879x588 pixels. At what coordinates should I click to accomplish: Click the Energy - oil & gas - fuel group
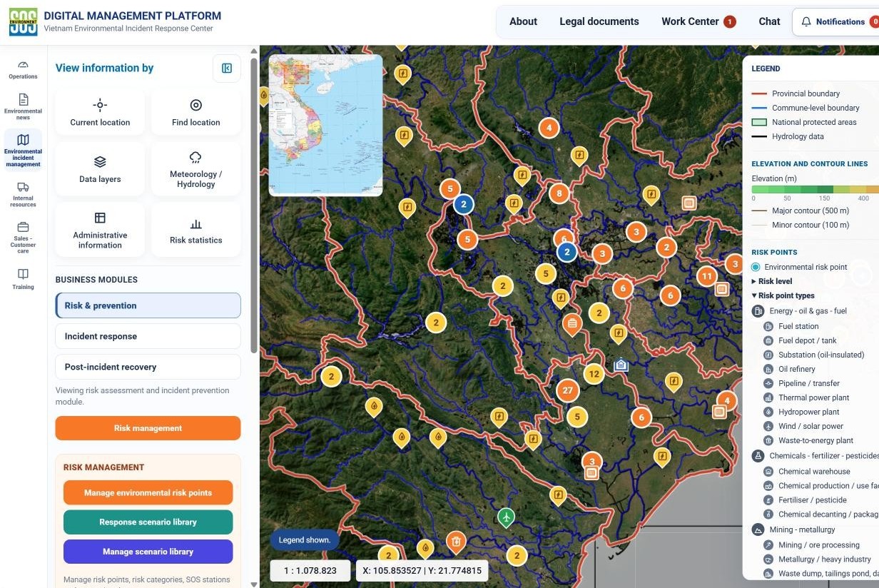tap(800, 311)
